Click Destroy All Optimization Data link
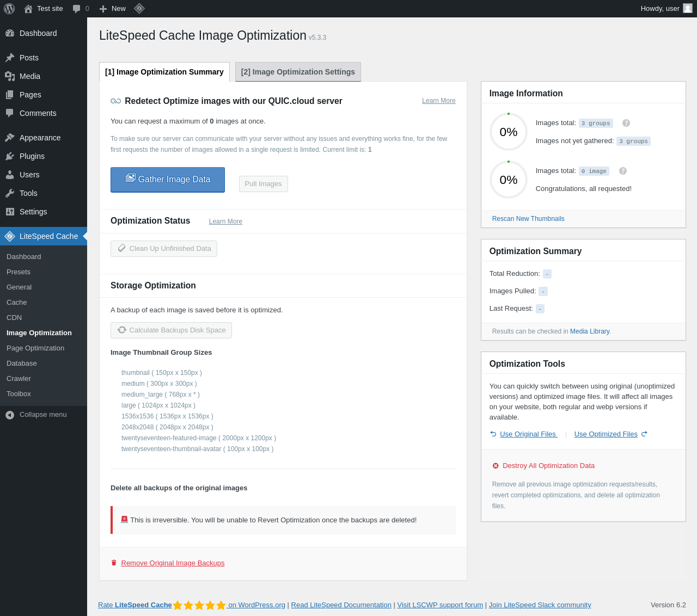This screenshot has height=616, width=697. point(548,466)
